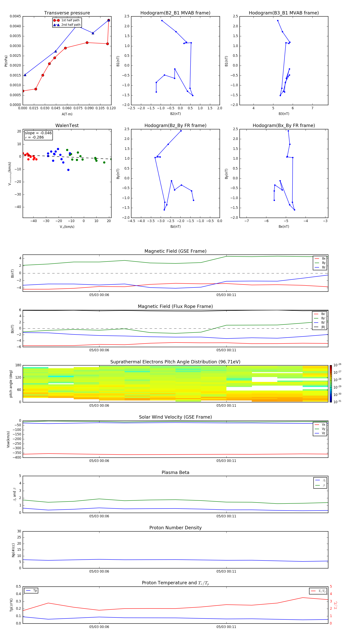Image resolution: width=351 pixels, height=644 pixels.
Task: Click 'V_A(km/s)' x-axis label of WalenTest
Action: coord(67,227)
